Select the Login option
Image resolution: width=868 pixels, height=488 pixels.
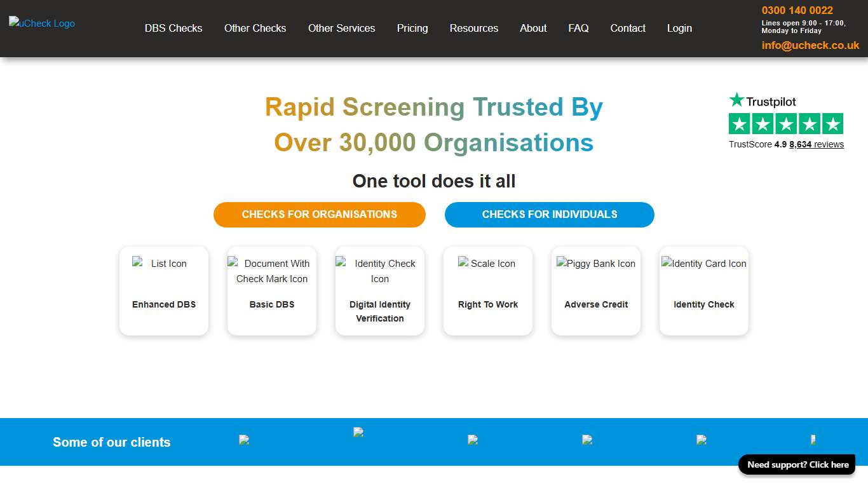[x=679, y=28]
